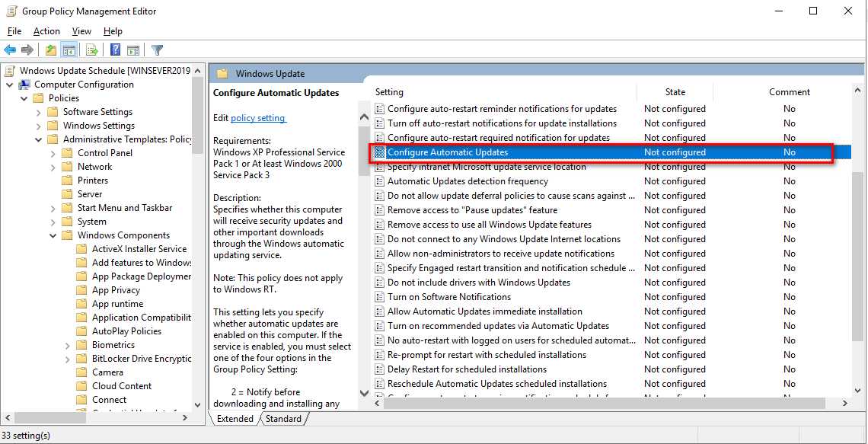Click the folder icon beside ActiveX Installer Service
This screenshot has width=868, height=444.
pos(82,249)
